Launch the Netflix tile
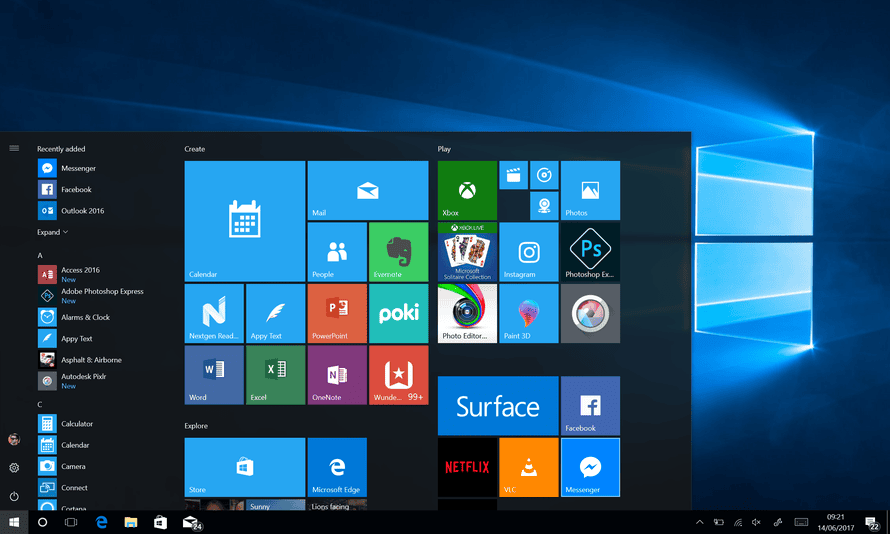The height and width of the screenshot is (534, 890). click(467, 467)
